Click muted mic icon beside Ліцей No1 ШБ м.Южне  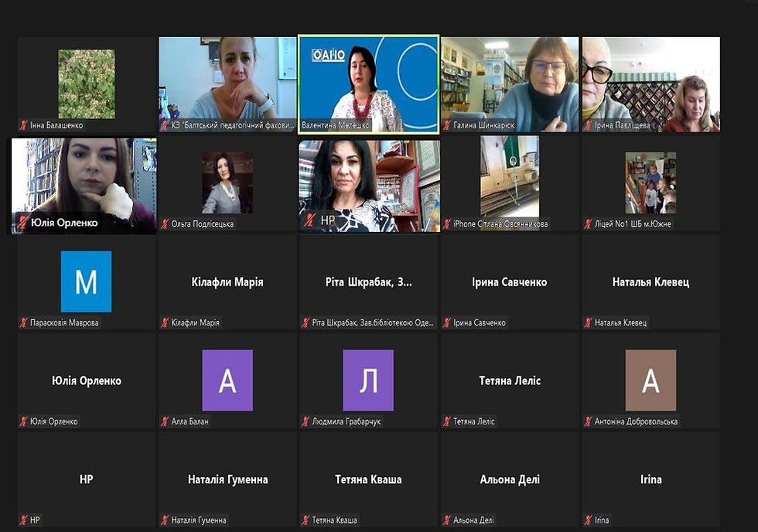point(588,223)
